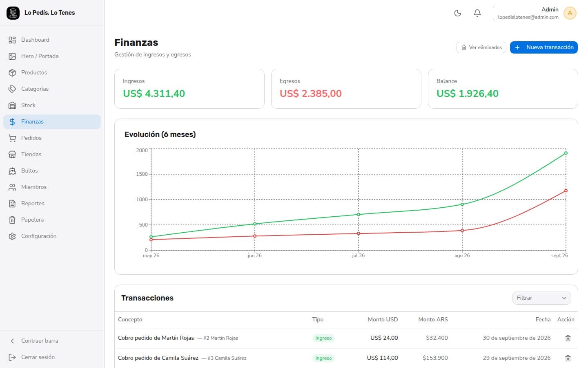Select the Egresos total US$ 2.385,00

pos(311,94)
